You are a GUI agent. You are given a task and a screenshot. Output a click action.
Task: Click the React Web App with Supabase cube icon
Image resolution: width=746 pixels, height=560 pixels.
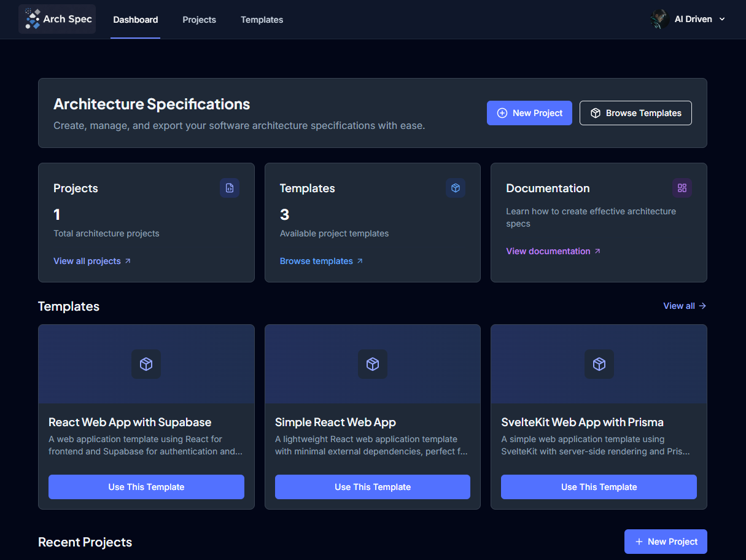tap(146, 364)
